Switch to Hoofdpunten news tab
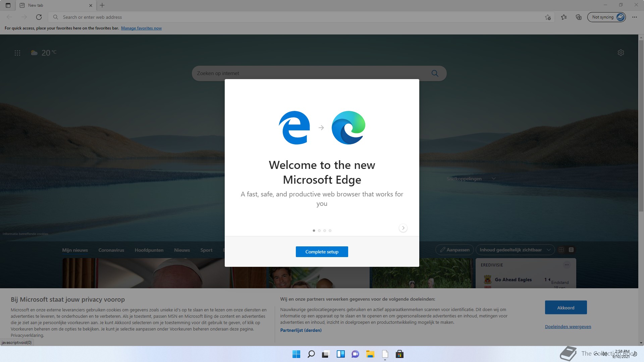The height and width of the screenshot is (362, 644). coord(149,250)
